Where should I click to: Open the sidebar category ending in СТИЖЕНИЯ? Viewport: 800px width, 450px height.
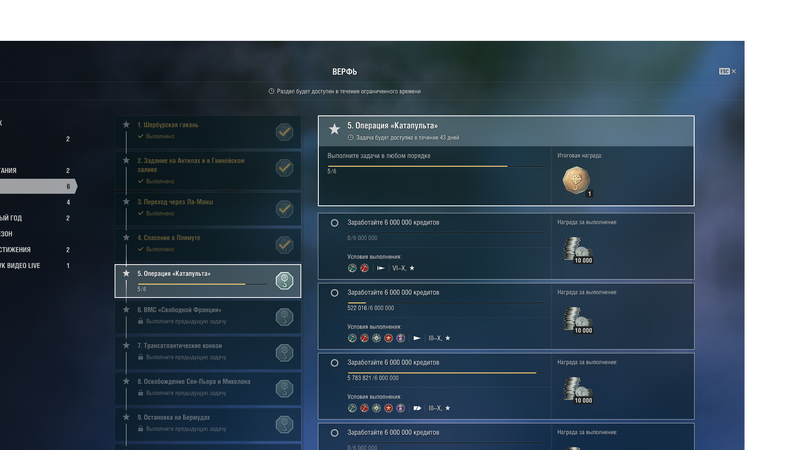pyautogui.click(x=36, y=249)
